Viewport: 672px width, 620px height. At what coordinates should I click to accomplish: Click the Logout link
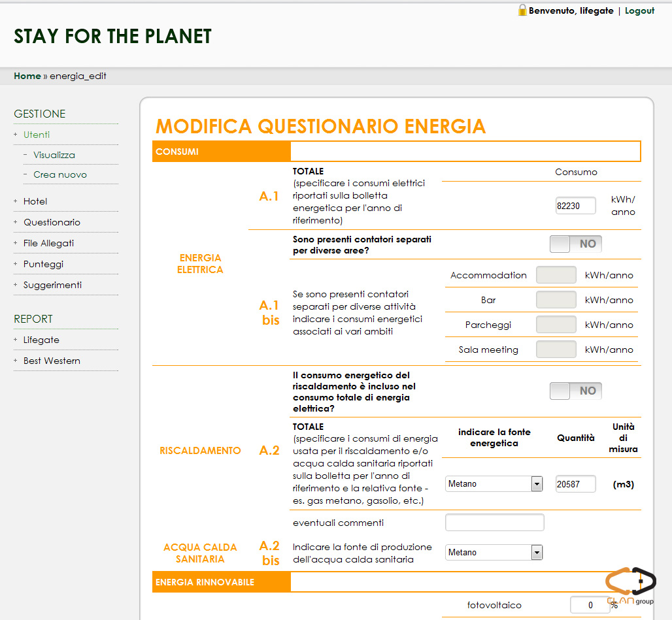click(x=639, y=10)
